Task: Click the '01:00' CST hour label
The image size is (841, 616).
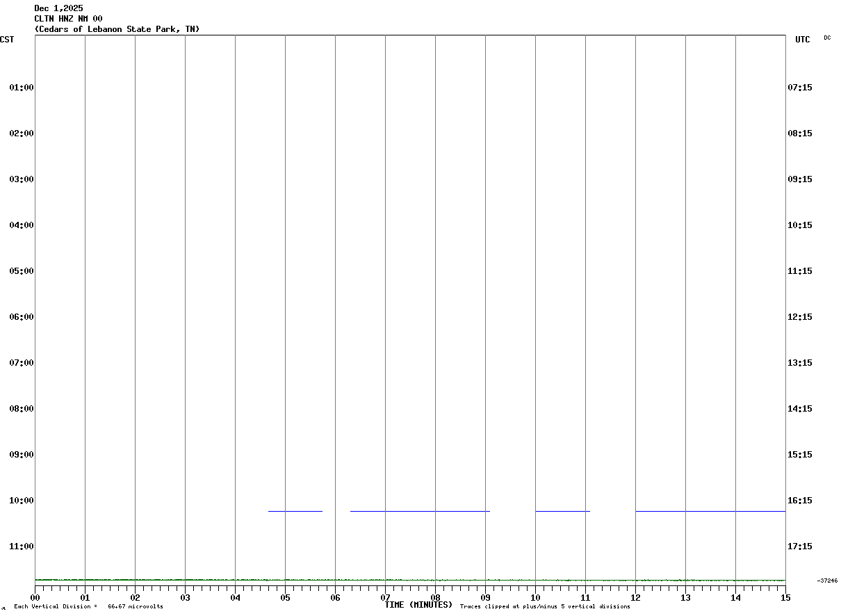Action: tap(22, 88)
